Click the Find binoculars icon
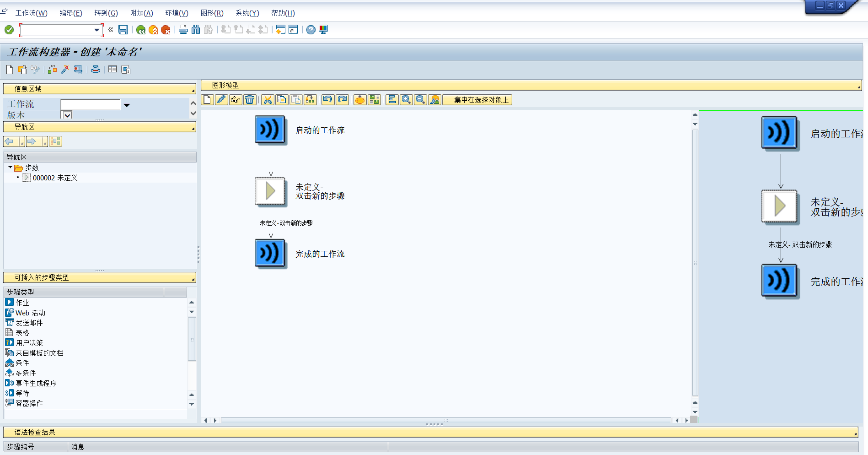The image size is (868, 455). pos(196,30)
